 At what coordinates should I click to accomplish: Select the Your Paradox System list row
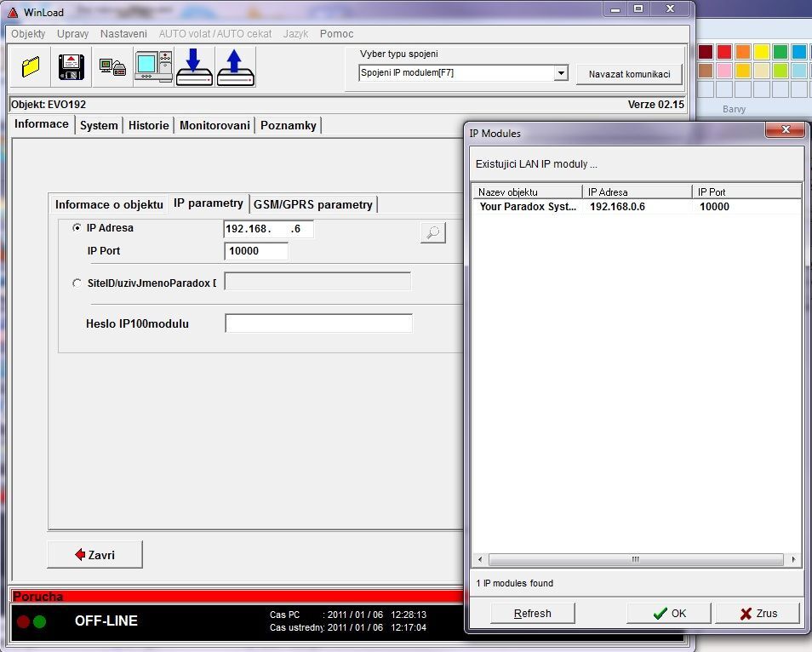pyautogui.click(x=528, y=207)
